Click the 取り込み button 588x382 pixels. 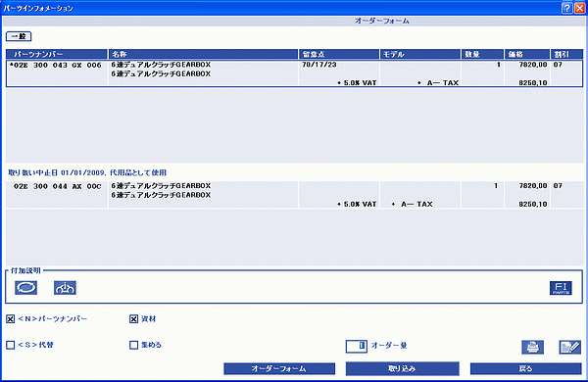[x=403, y=368]
